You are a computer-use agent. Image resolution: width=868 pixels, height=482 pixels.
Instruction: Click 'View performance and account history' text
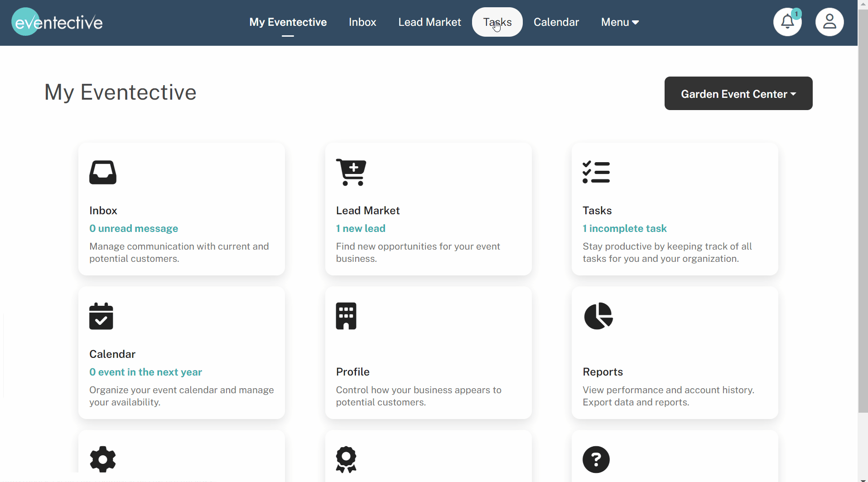(x=668, y=396)
